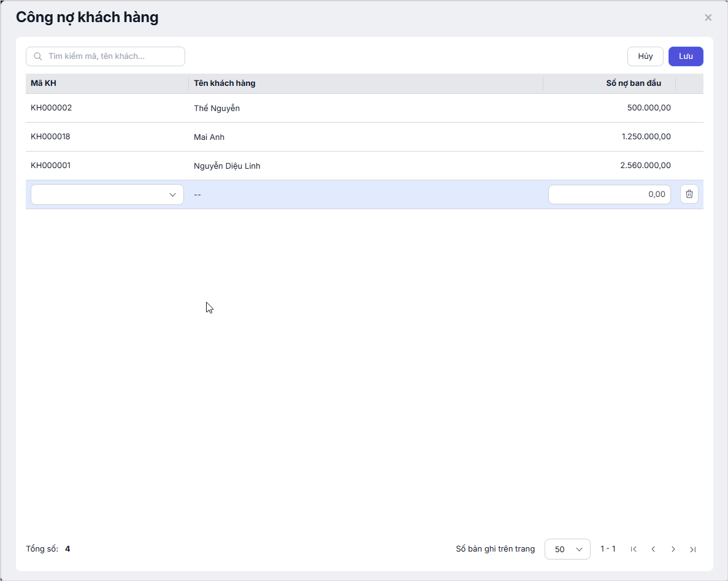Viewport: 728px width, 581px height.
Task: Save with the Lưu button
Action: [x=685, y=56]
